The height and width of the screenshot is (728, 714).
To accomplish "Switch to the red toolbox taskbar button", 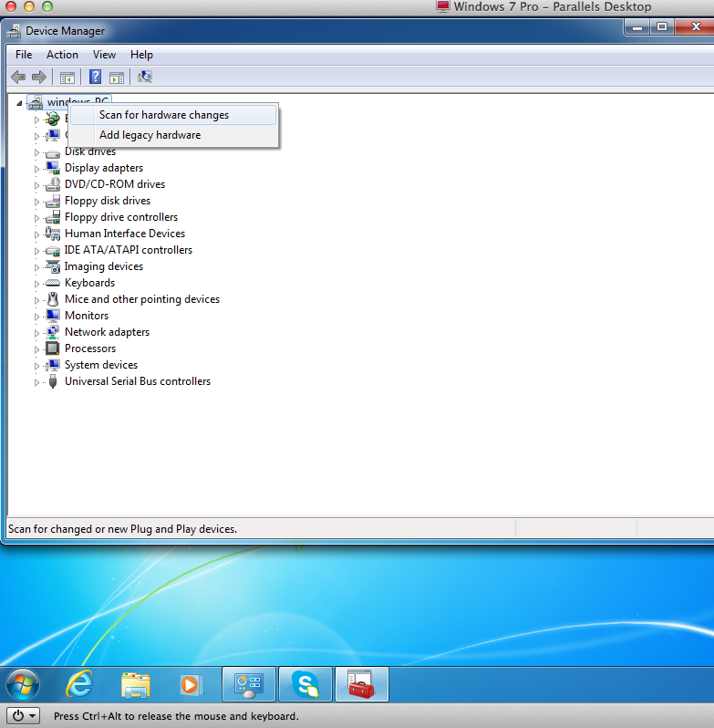I will (362, 684).
